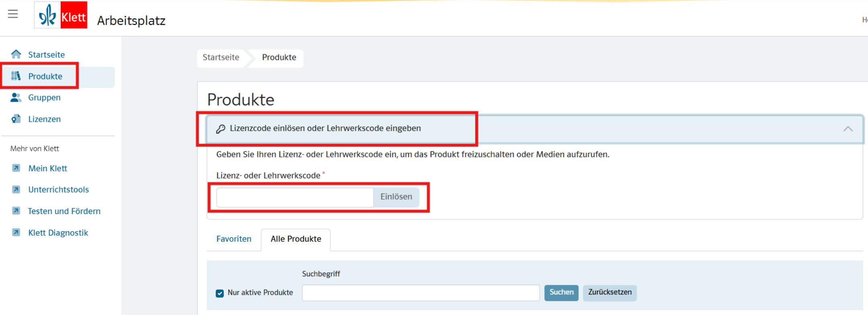Go to the Startseite breadcrumb link
868x315 pixels.
pyautogui.click(x=221, y=58)
